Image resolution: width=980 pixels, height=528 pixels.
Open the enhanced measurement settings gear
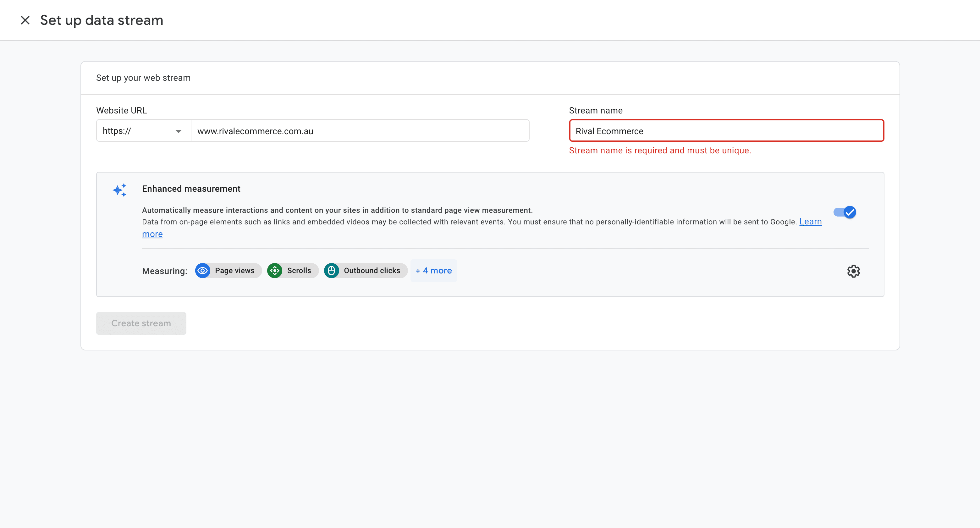pos(853,271)
